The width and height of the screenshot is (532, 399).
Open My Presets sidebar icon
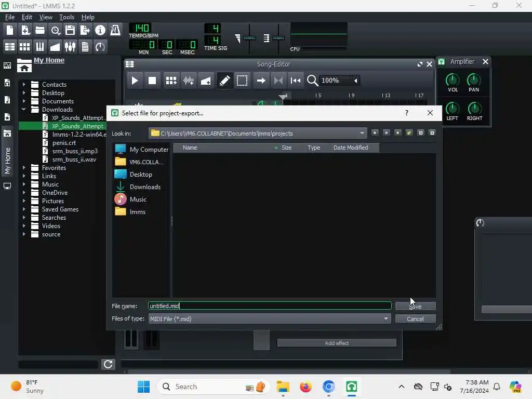click(x=7, y=117)
